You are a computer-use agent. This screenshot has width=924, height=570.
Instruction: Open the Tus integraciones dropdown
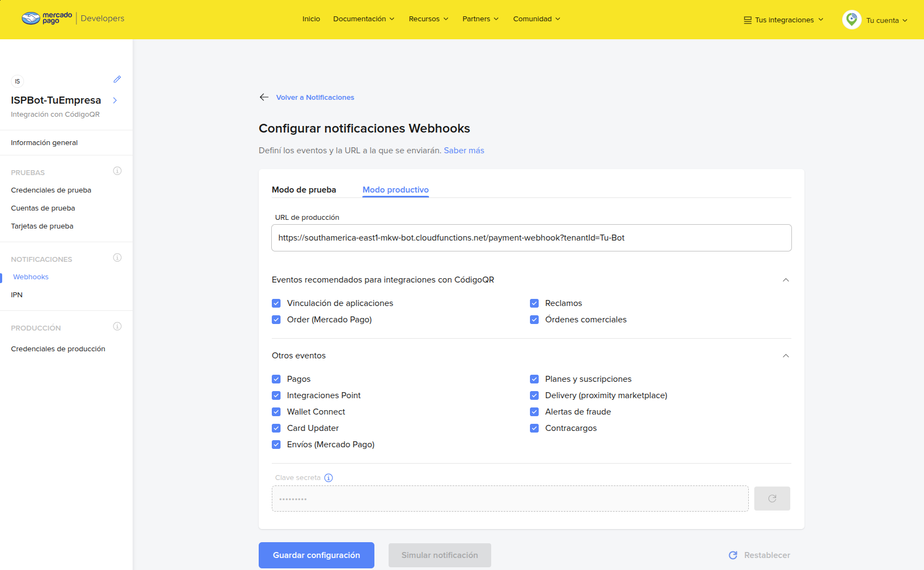click(x=784, y=20)
